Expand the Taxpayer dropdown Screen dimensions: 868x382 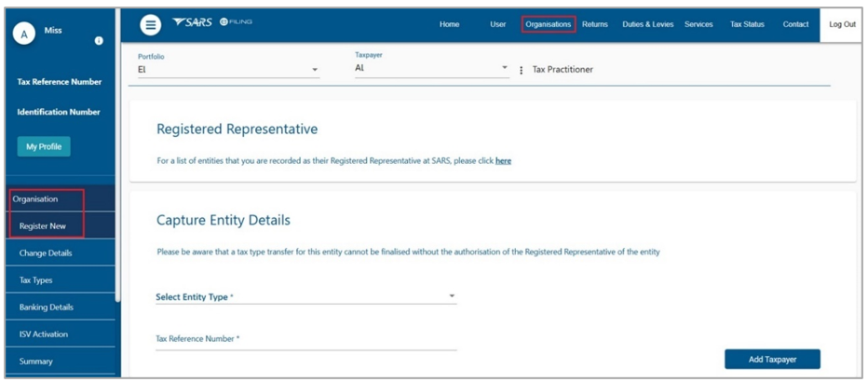point(432,69)
